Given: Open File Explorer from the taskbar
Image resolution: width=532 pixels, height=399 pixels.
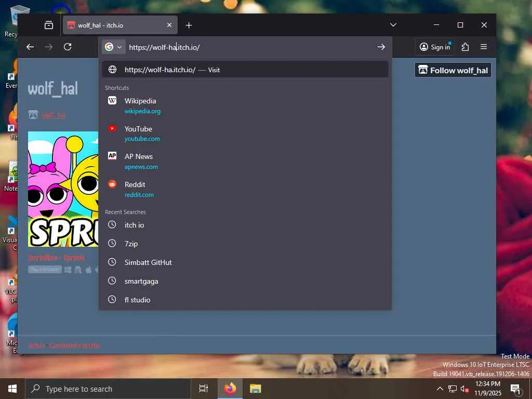Looking at the screenshot, I should [x=256, y=389].
